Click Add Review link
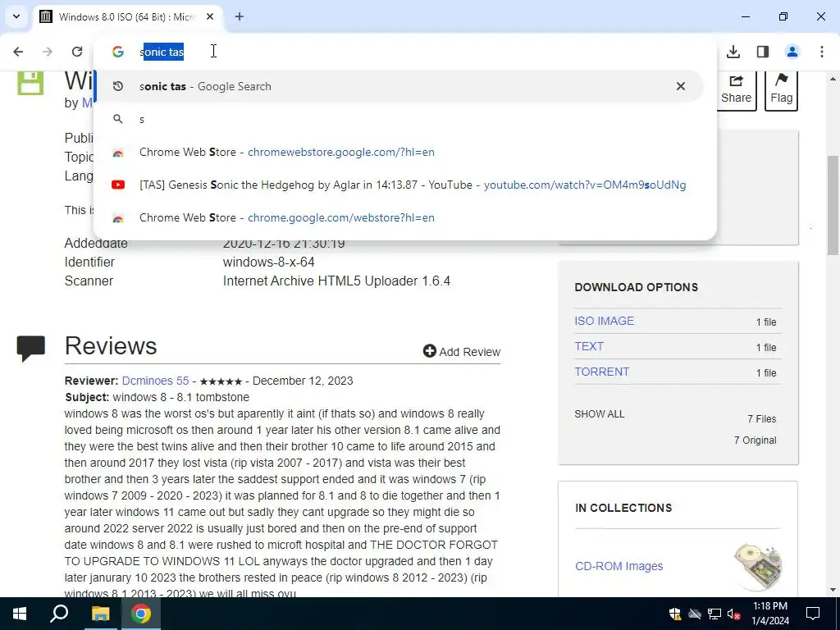This screenshot has width=840, height=630. tap(462, 351)
